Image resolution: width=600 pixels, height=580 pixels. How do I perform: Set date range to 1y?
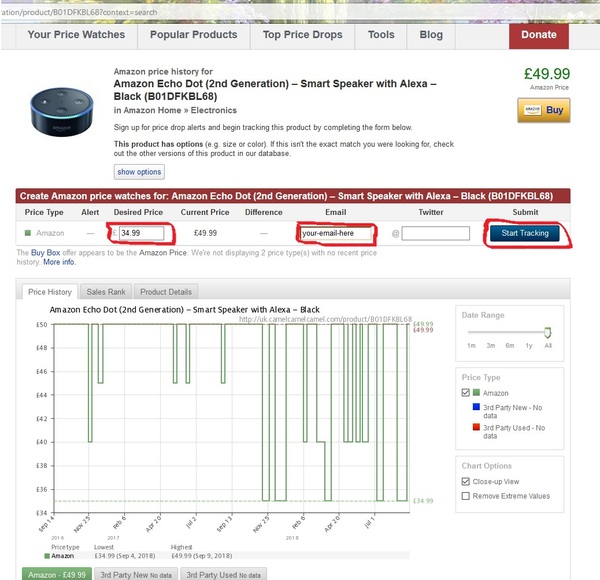529,345
